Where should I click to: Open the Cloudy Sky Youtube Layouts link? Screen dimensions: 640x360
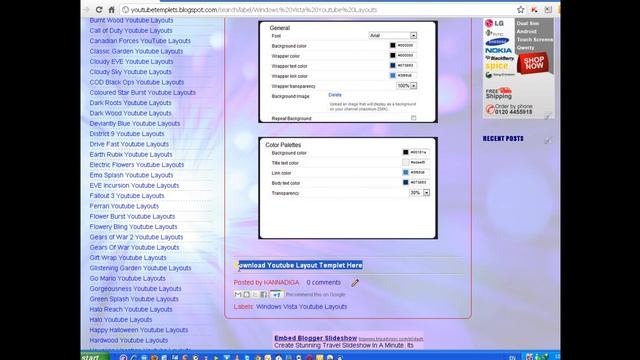tap(130, 72)
